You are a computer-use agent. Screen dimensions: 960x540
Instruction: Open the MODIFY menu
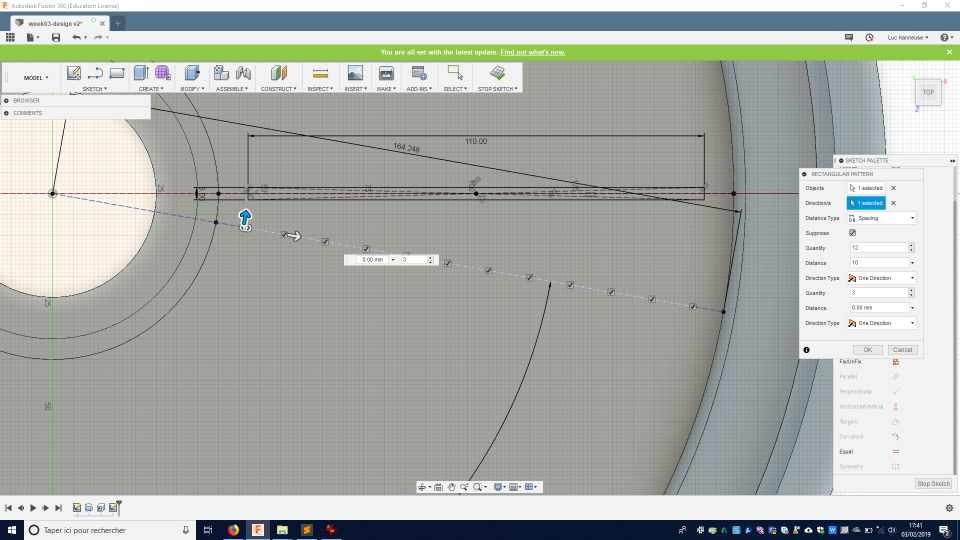pos(192,89)
